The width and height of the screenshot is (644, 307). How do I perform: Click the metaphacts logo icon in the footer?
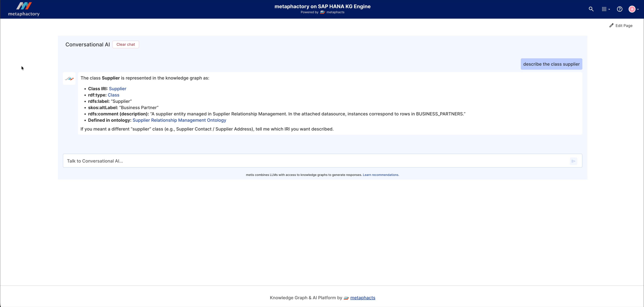(346, 298)
